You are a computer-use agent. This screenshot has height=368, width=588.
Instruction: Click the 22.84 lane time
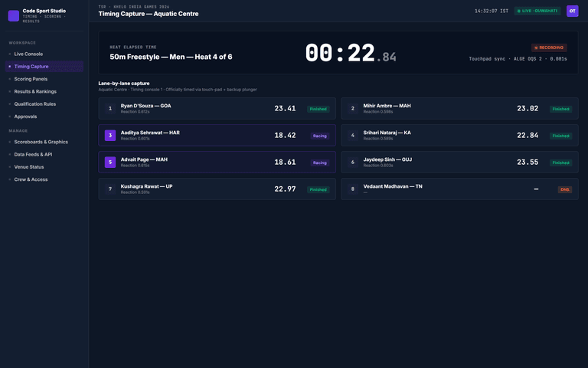point(528,135)
